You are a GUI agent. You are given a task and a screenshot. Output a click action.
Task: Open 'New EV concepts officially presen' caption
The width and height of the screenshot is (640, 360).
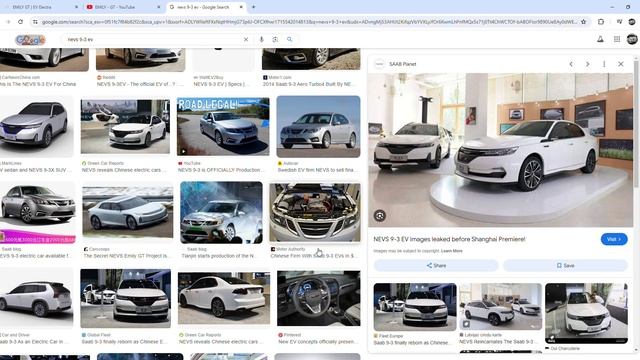tap(317, 342)
